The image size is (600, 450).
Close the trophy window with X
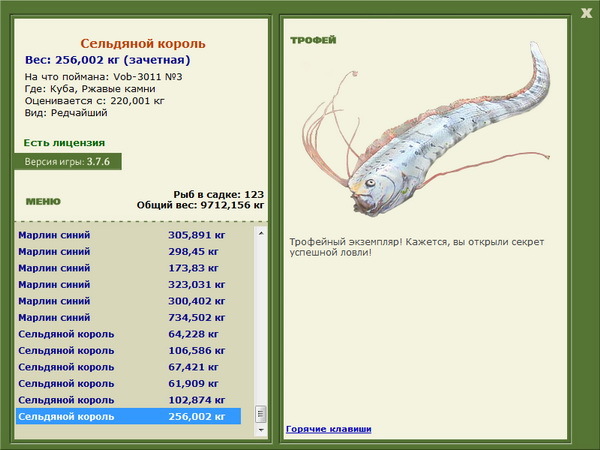586,13
